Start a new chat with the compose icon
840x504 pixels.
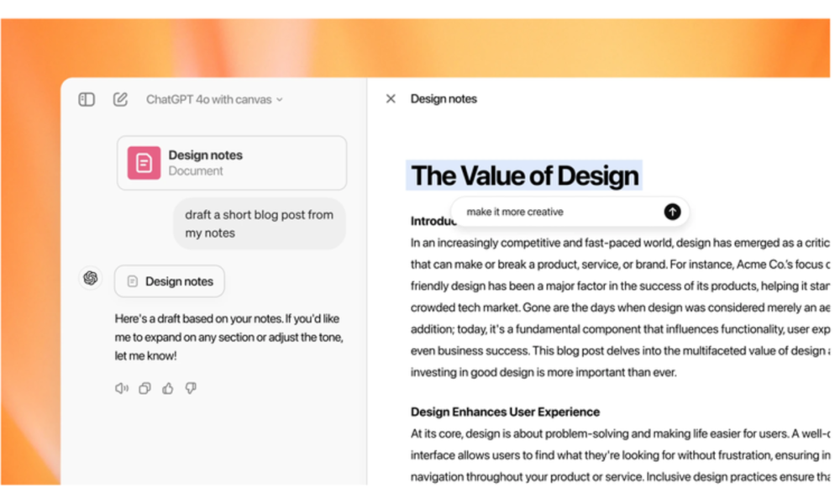pyautogui.click(x=120, y=99)
